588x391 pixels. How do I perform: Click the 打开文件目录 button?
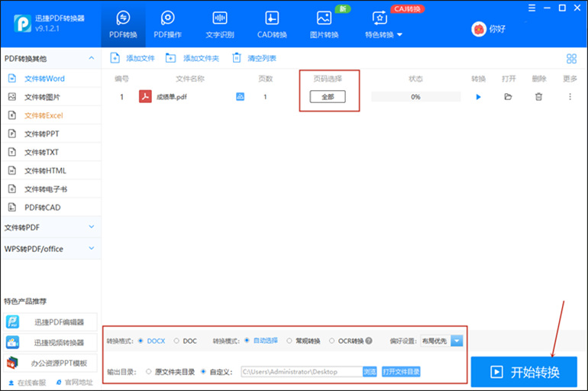401,371
